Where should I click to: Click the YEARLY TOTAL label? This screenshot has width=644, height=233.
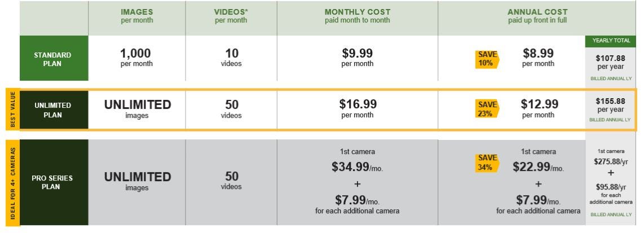pyautogui.click(x=610, y=41)
